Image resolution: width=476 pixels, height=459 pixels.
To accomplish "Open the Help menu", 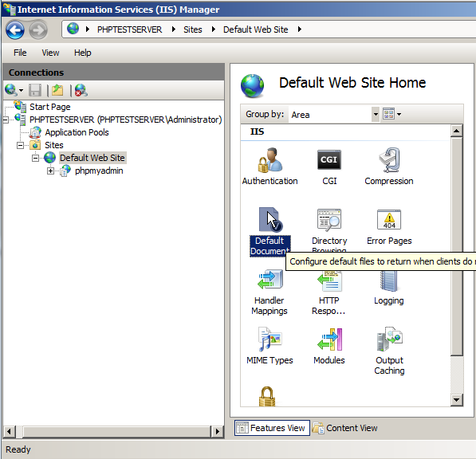I will 83,53.
